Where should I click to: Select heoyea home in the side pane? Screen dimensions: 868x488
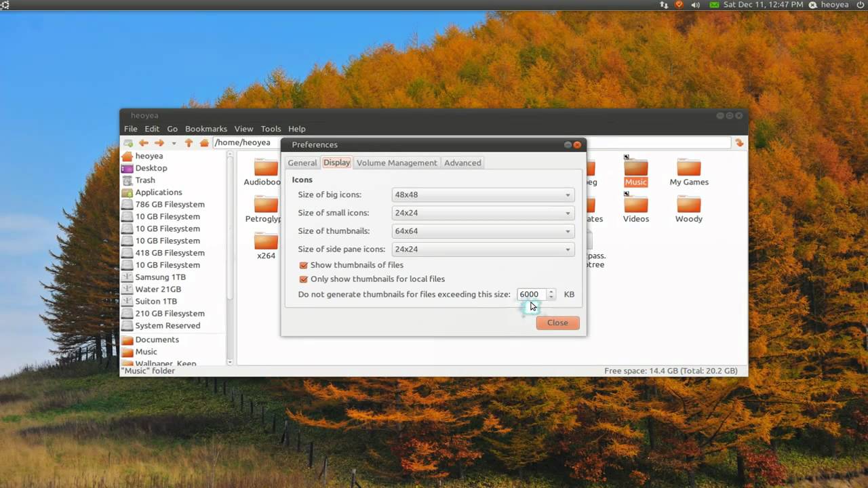[x=142, y=156]
